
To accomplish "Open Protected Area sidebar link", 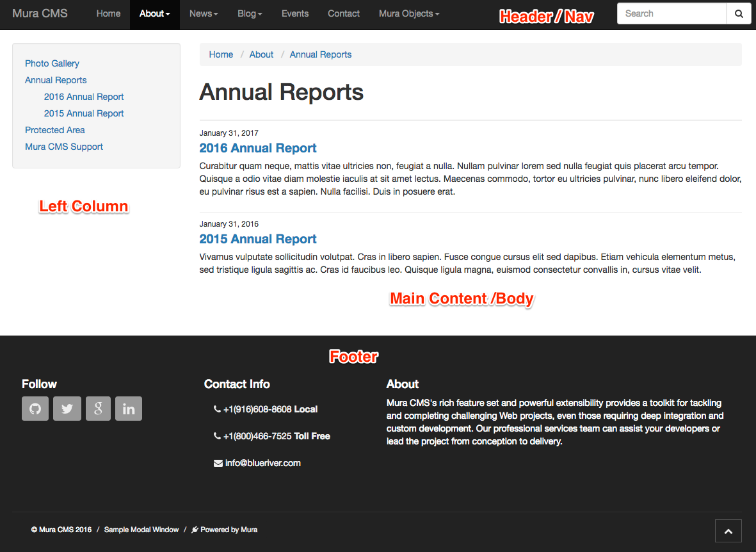I will pos(55,130).
